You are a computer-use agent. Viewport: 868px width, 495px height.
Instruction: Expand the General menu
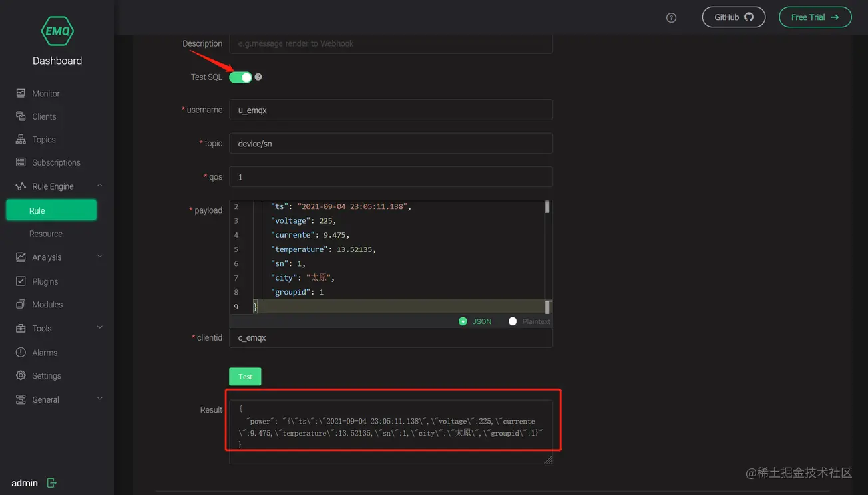pyautogui.click(x=100, y=399)
